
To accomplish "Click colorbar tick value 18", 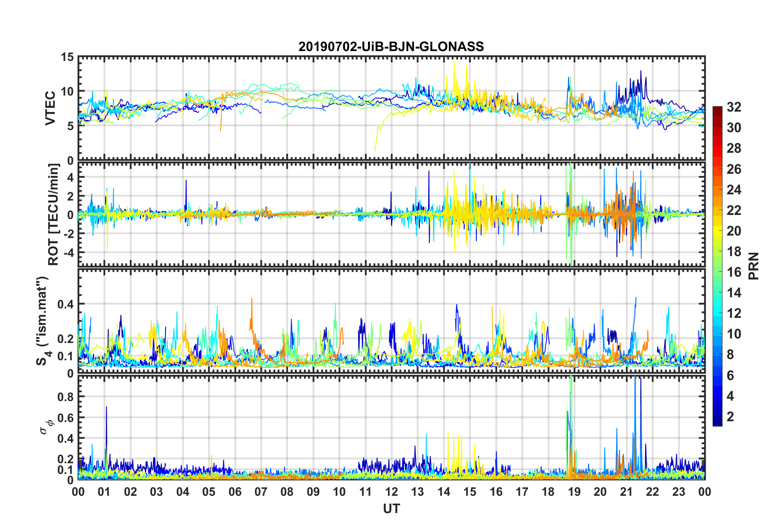I will pos(734,251).
